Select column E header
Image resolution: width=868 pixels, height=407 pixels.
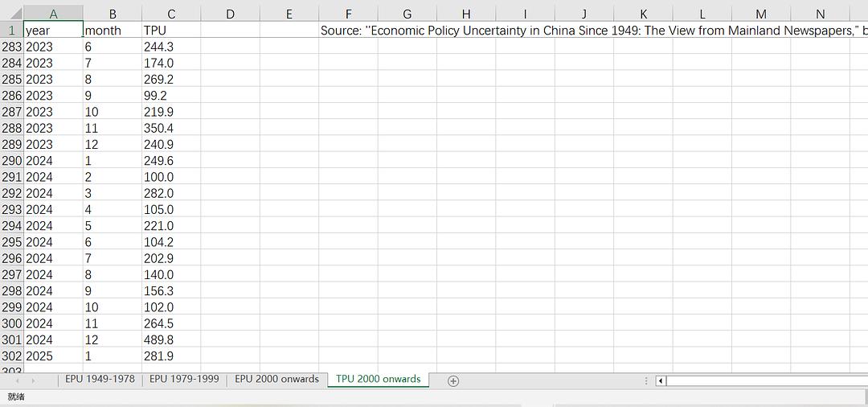[x=289, y=14]
